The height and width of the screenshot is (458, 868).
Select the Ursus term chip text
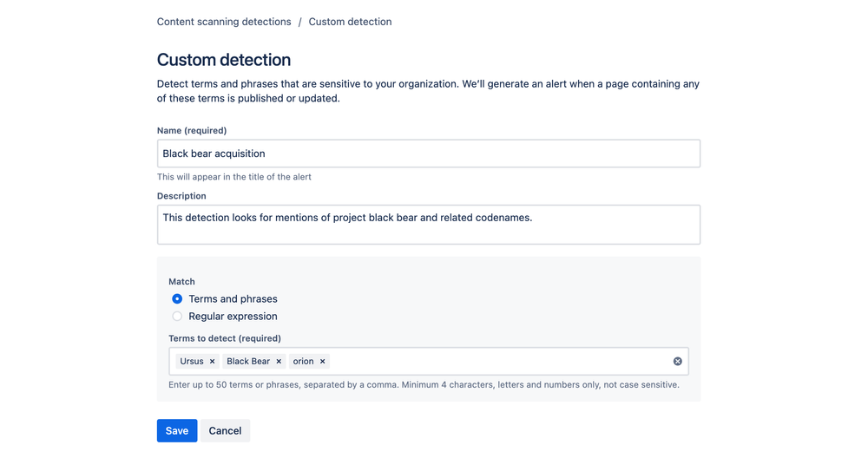coord(192,362)
